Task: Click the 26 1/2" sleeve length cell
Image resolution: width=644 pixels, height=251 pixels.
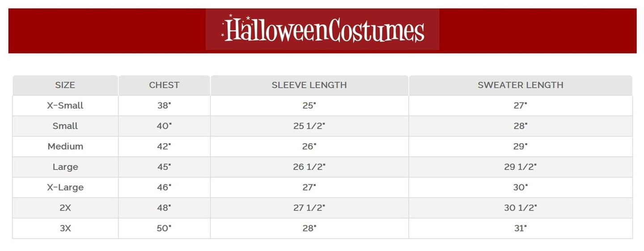Action: pos(309,167)
